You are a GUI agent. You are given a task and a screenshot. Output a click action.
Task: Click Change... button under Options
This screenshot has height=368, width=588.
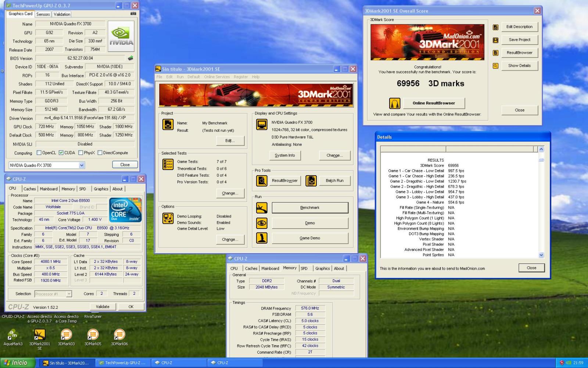pyautogui.click(x=230, y=240)
